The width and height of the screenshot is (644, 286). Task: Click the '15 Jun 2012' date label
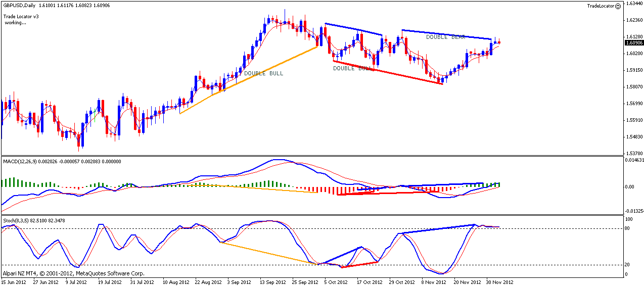click(14, 282)
